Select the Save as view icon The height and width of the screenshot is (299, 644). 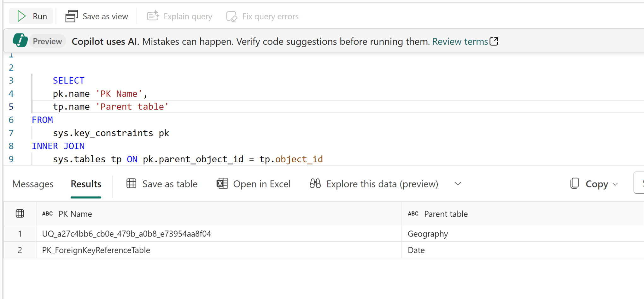point(71,15)
